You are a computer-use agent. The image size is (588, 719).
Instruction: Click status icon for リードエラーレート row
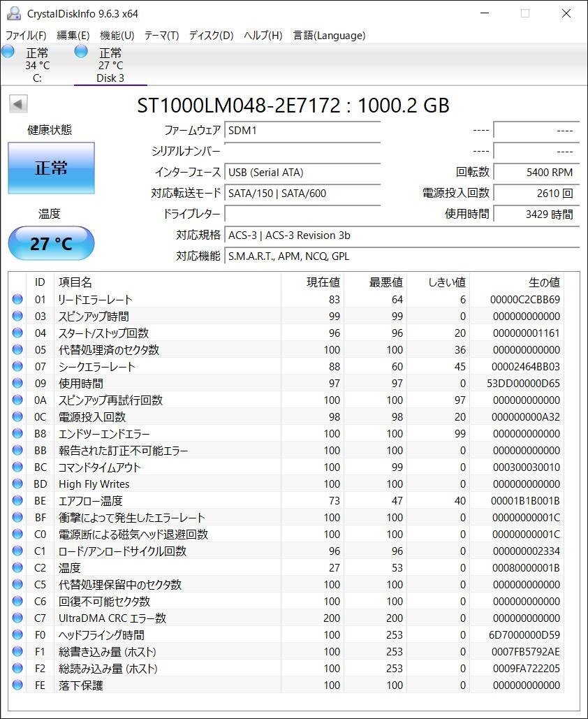click(x=17, y=299)
